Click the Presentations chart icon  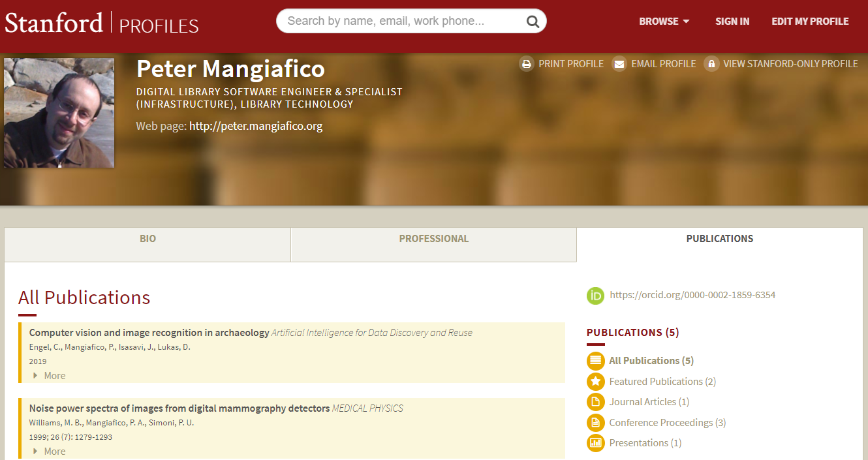click(x=595, y=443)
